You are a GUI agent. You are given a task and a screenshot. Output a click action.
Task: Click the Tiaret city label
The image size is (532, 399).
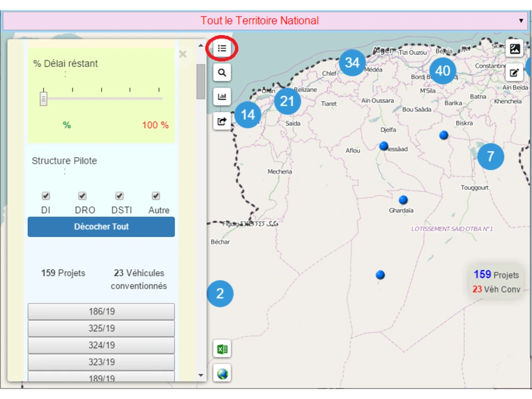329,104
